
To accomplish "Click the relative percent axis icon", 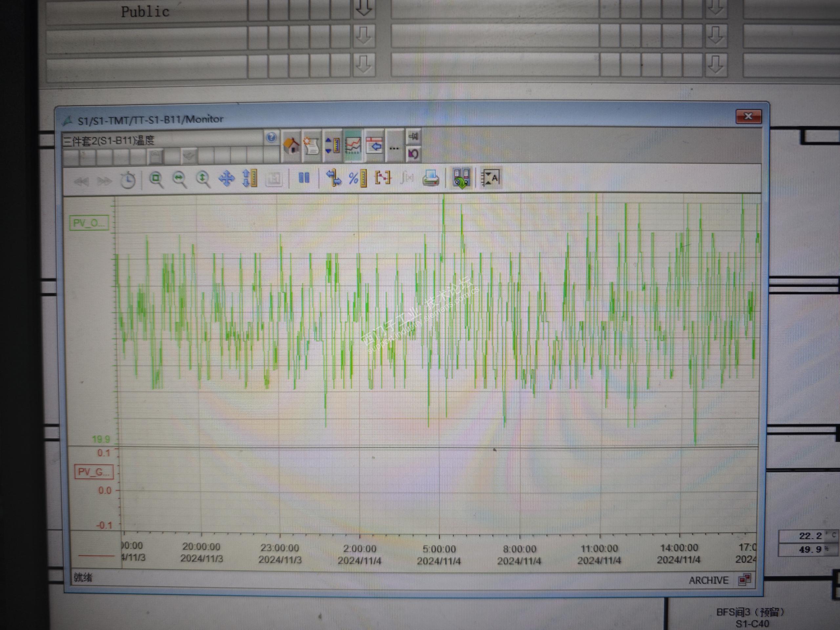I will click(x=357, y=178).
